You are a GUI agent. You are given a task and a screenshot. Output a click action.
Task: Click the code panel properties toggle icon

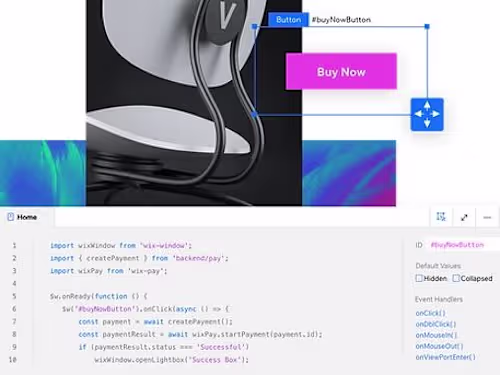[x=441, y=217]
